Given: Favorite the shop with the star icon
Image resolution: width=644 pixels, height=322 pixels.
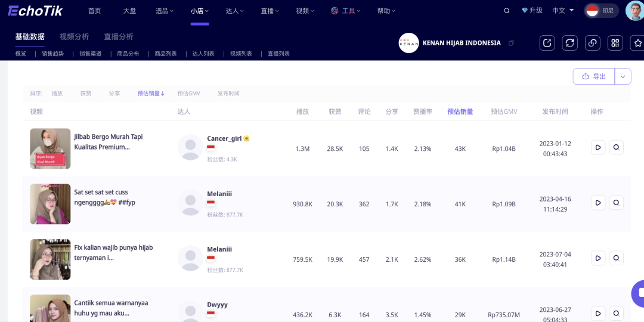Looking at the screenshot, I should pos(637,43).
